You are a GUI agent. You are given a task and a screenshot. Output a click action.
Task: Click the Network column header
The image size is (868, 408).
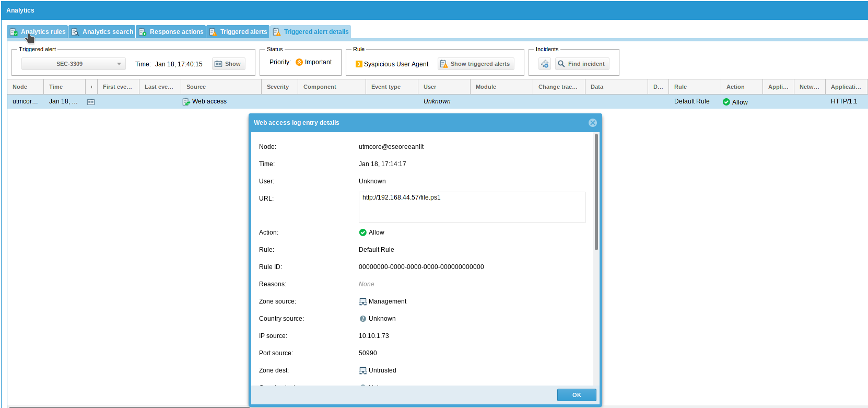coord(810,87)
